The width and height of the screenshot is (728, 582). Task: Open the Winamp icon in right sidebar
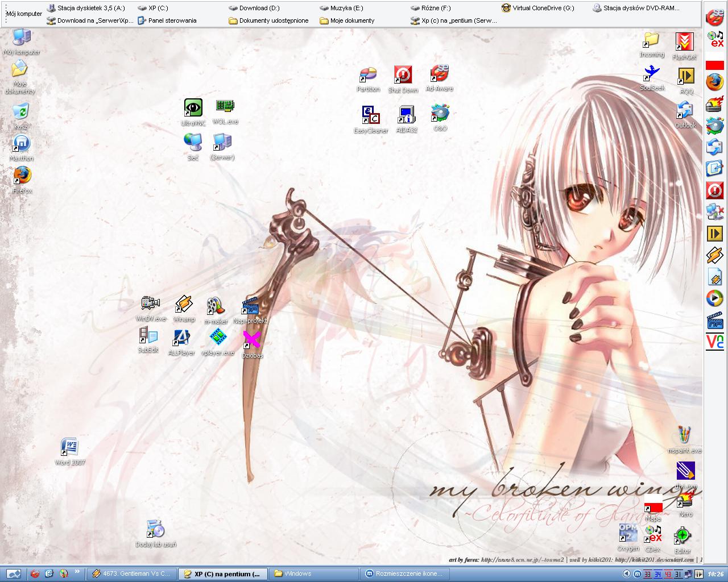pyautogui.click(x=715, y=256)
